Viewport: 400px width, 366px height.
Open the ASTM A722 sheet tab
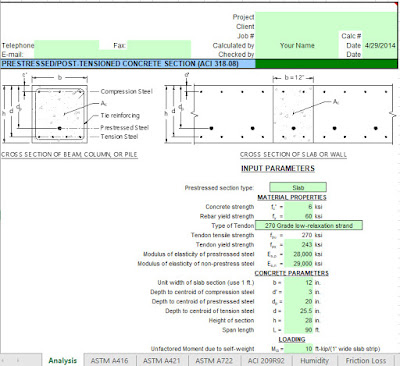[214, 360]
